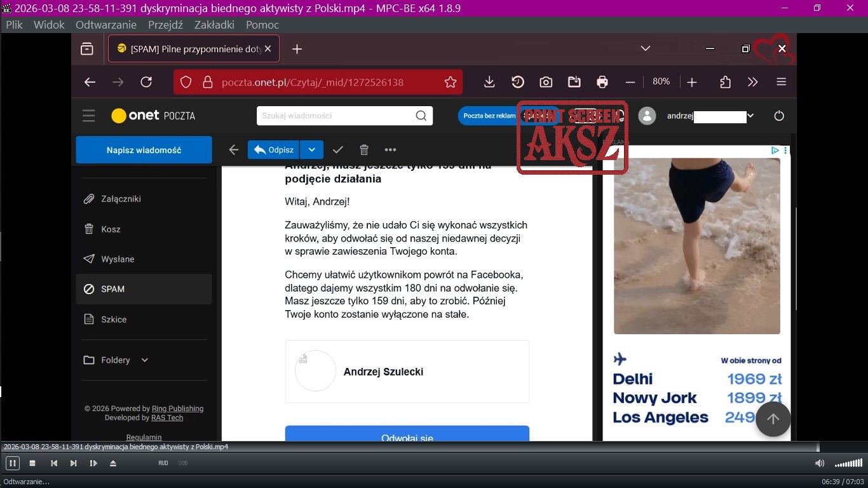Open the Odtwarzanie menu
Image resolution: width=868 pixels, height=488 pixels.
coord(105,25)
